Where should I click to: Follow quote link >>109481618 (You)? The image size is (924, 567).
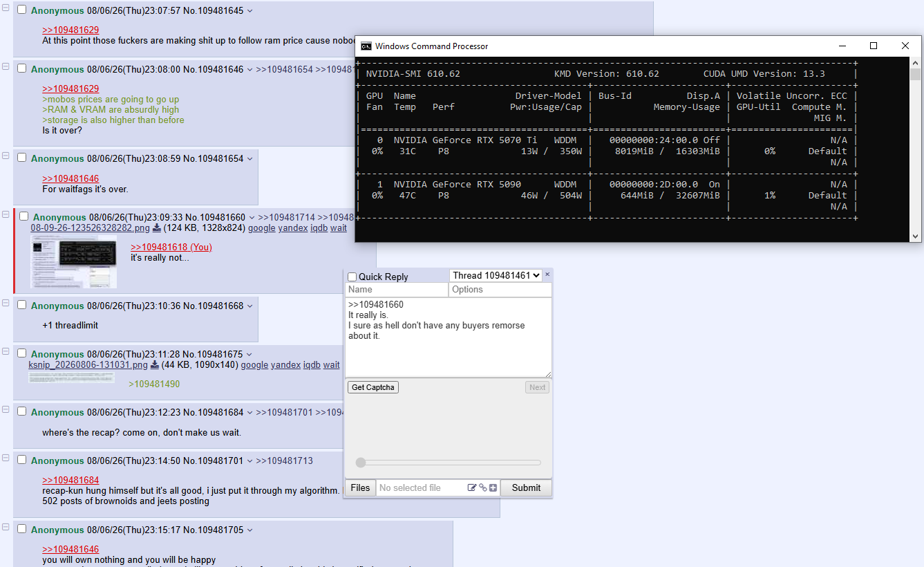pos(171,247)
